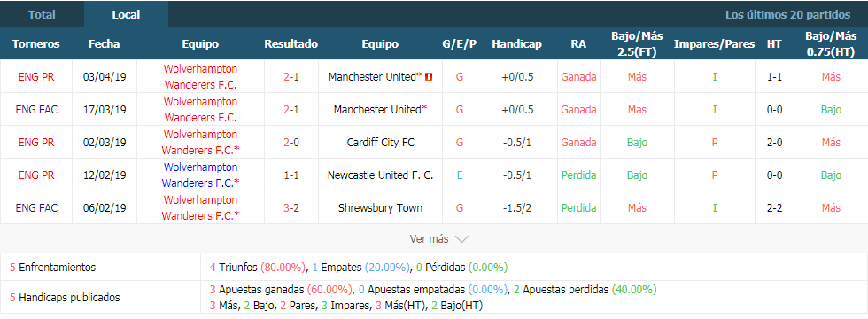Select the Local tab
This screenshot has height=319, width=868.
pos(126,15)
